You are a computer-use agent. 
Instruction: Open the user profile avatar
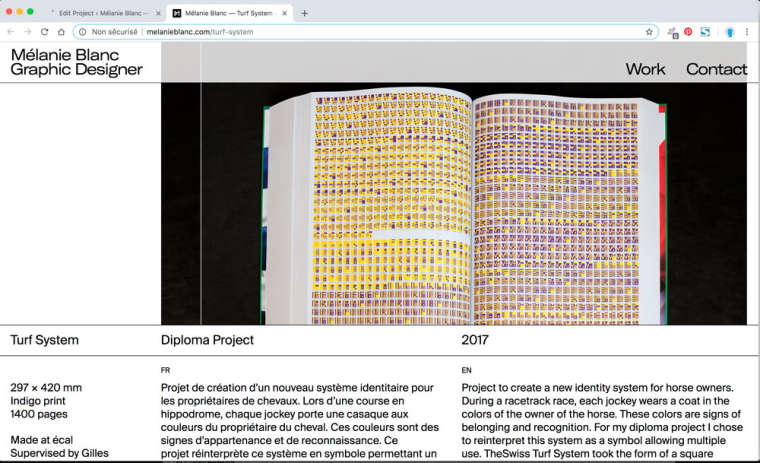730,32
